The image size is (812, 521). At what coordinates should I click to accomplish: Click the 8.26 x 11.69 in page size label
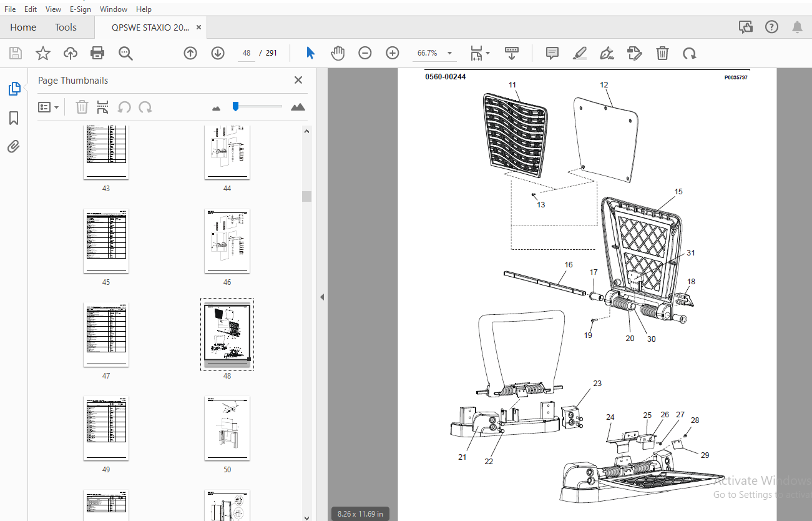[360, 514]
